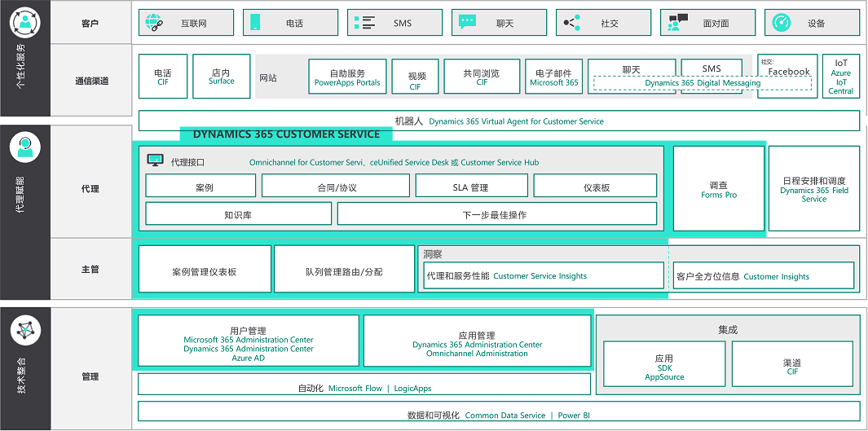
Task: Click the chat bubble icon beside 聊天
Action: coord(467,22)
